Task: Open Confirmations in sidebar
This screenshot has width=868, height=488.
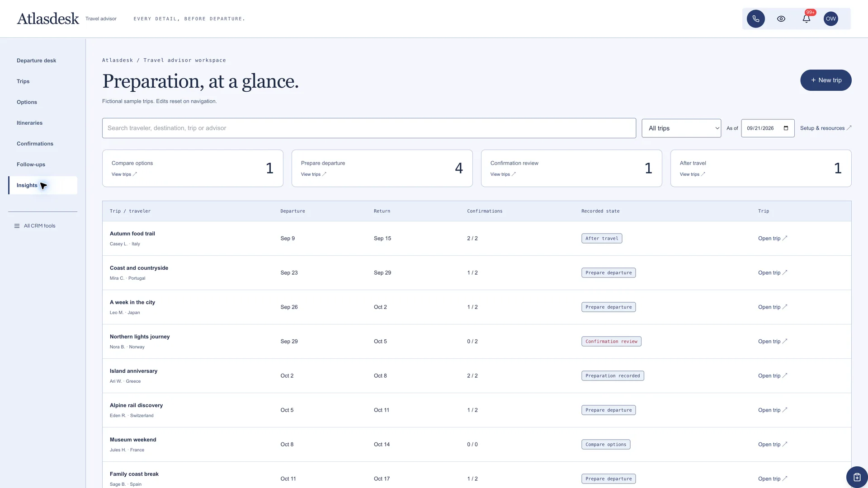Action: (x=35, y=144)
